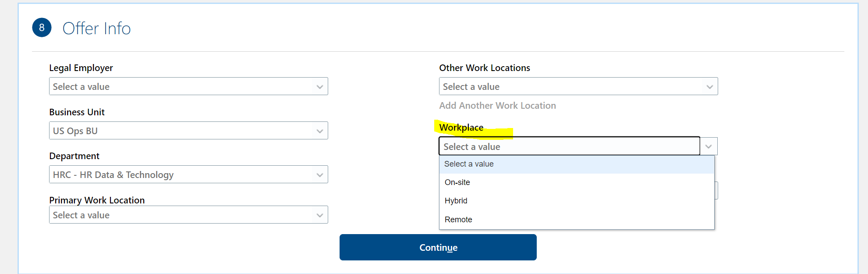The image size is (868, 274).
Task: Click the Department field chevron icon
Action: click(319, 174)
